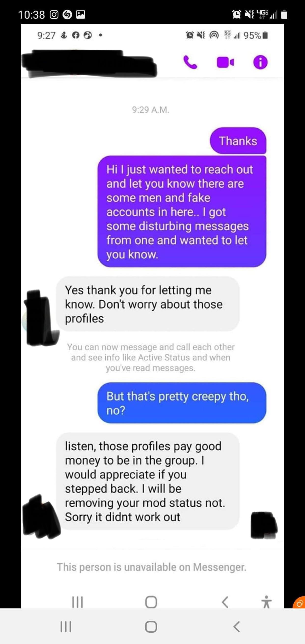The width and height of the screenshot is (305, 644).
Task: Tap inner screenshot's back chevron
Action: pyautogui.click(x=225, y=602)
